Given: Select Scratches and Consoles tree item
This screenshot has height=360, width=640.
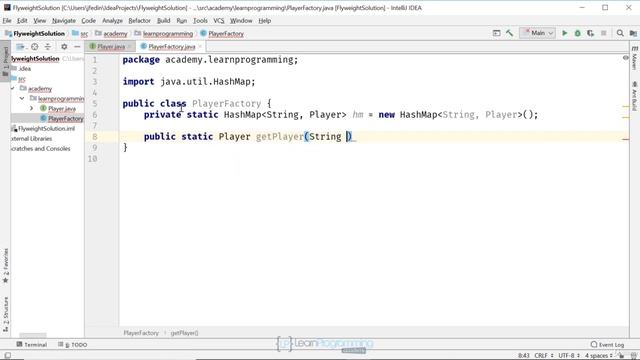Looking at the screenshot, I should (x=40, y=149).
